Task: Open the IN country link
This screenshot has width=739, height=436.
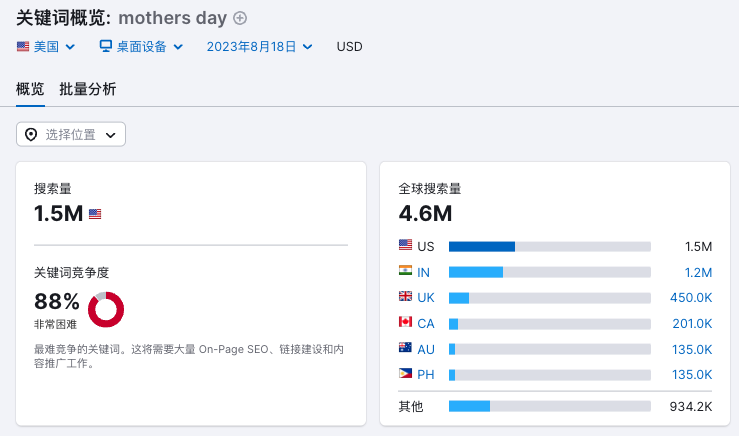Action: click(x=424, y=272)
